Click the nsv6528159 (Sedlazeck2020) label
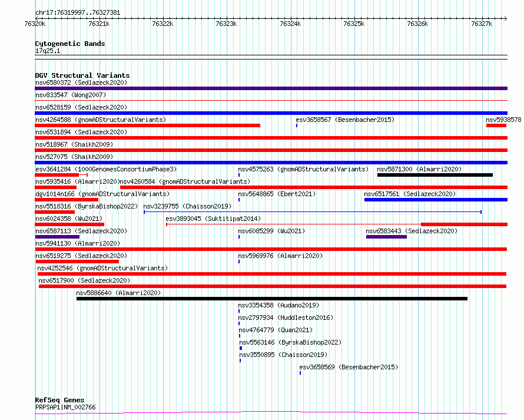Screen dimensions: 524x420 [x=81, y=107]
